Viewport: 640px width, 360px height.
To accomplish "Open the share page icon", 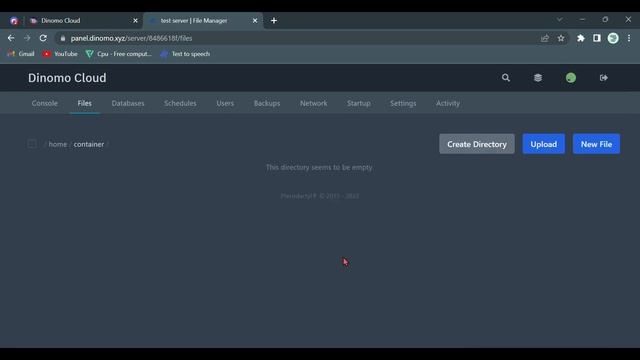I will (544, 38).
